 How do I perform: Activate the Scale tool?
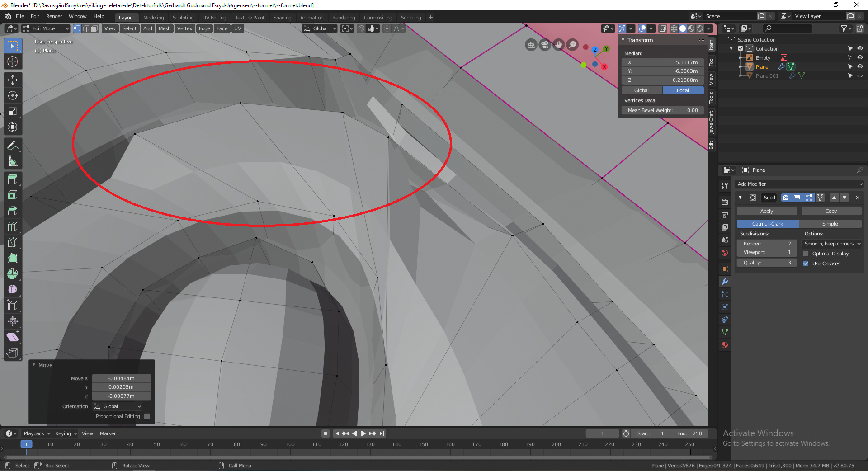[x=13, y=112]
